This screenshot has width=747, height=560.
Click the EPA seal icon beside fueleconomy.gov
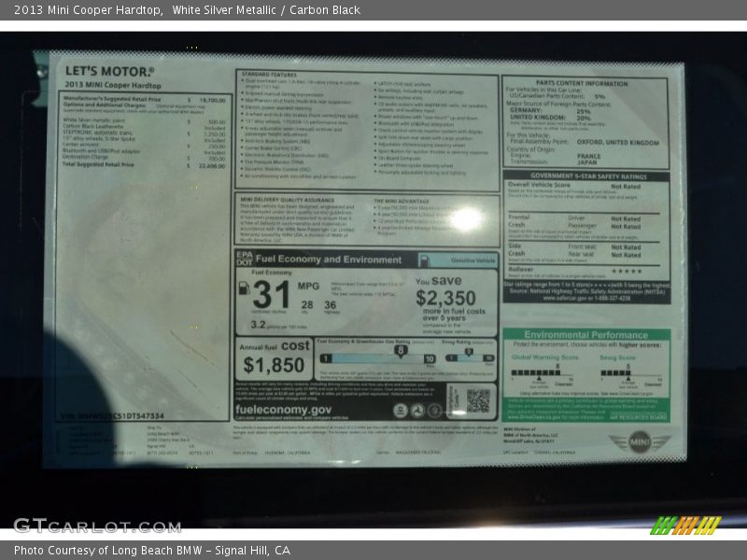401,411
